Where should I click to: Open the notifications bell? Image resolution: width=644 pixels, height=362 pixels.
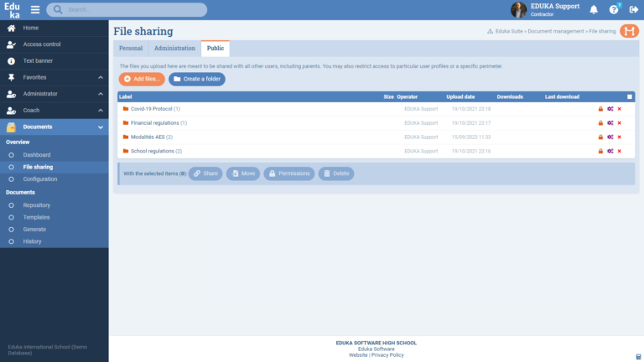point(594,10)
